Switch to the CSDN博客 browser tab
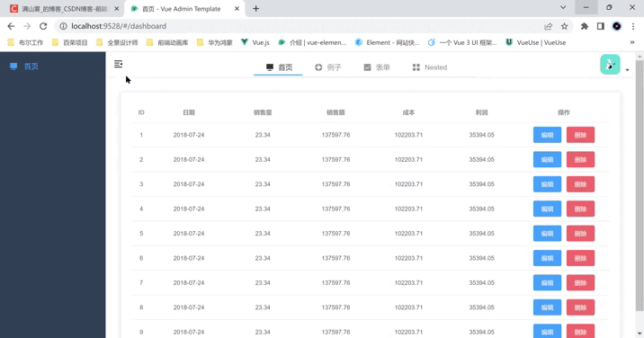The height and width of the screenshot is (338, 644). pyautogui.click(x=64, y=9)
